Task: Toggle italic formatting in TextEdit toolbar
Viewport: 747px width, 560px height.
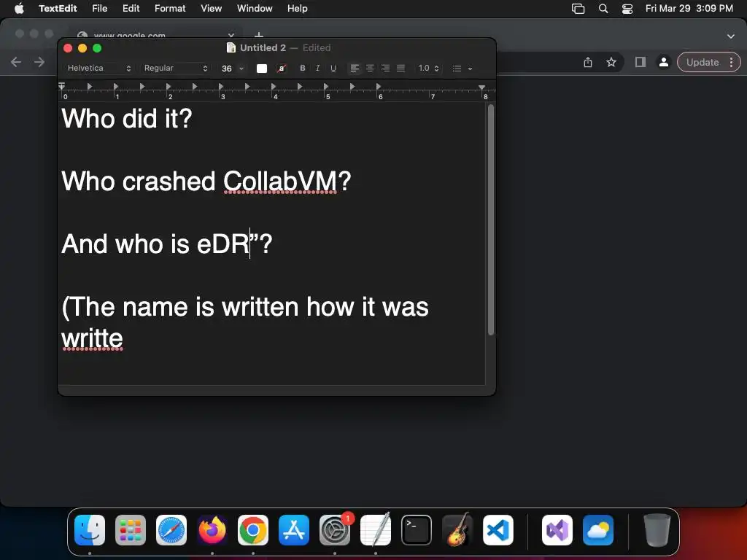Action: (x=318, y=68)
